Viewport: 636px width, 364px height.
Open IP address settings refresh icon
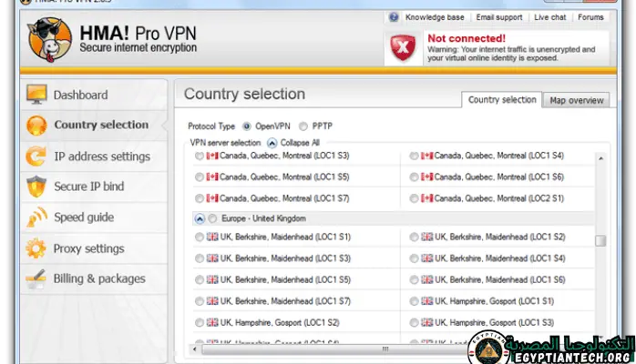(x=36, y=157)
